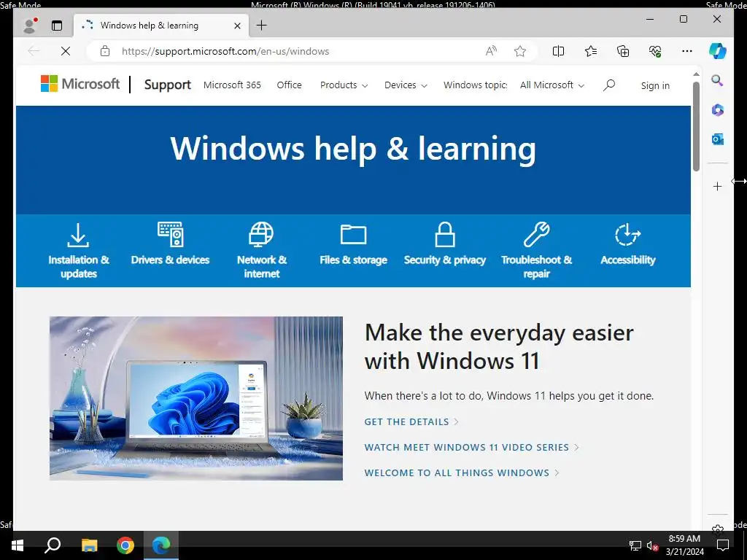Close the Windows help & learning tab

pos(237,26)
